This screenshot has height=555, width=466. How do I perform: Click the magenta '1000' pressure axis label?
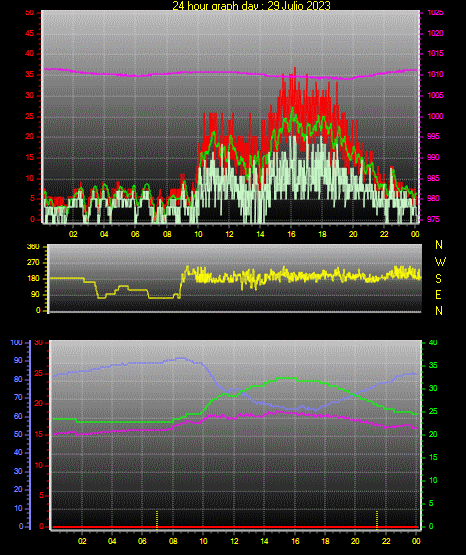pyautogui.click(x=436, y=116)
